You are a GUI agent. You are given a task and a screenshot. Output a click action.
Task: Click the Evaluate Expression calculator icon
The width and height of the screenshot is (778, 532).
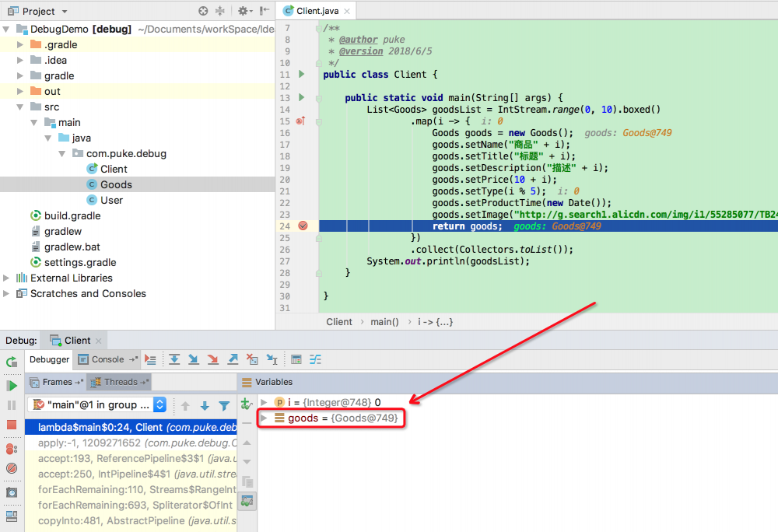pyautogui.click(x=296, y=359)
